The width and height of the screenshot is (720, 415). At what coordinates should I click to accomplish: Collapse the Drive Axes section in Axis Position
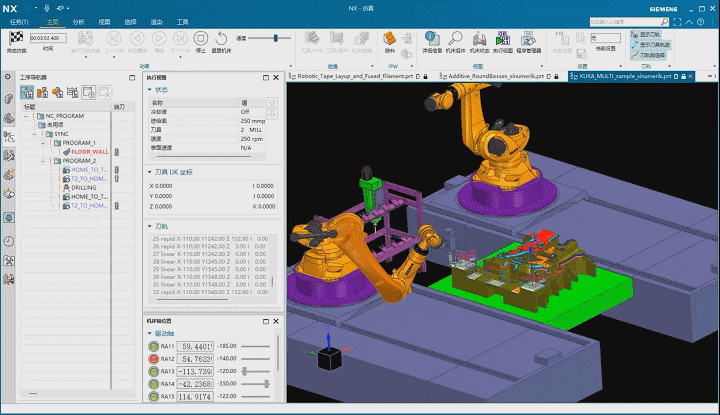click(x=150, y=333)
